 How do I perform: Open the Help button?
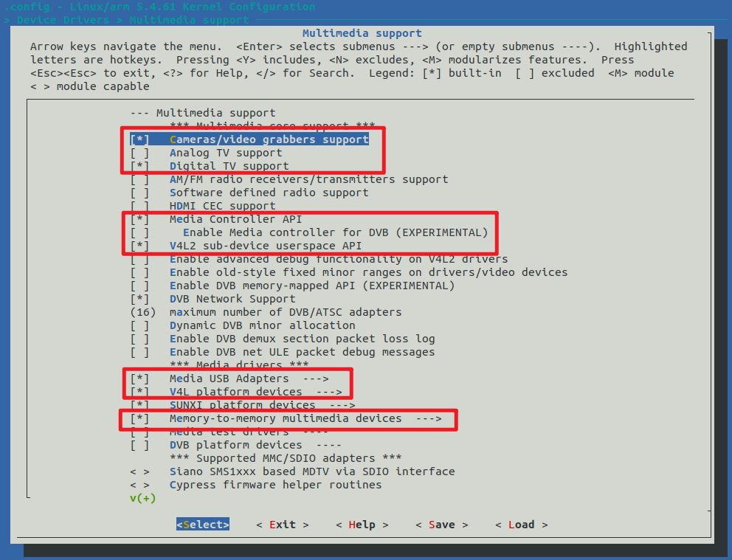coord(362,525)
